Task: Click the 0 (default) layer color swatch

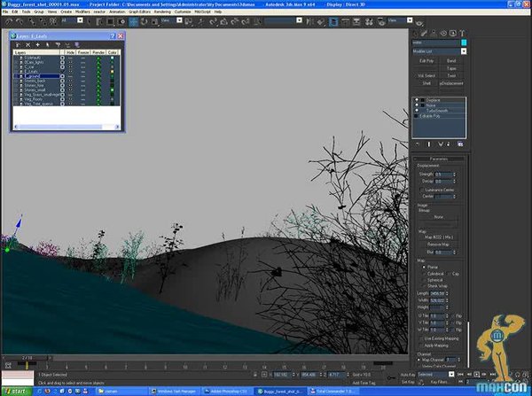Action: click(x=113, y=58)
